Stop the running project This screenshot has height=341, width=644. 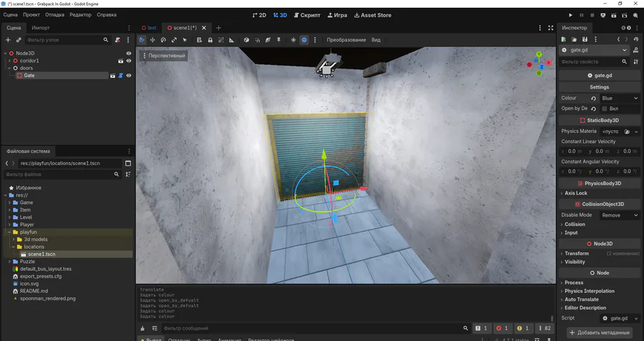click(592, 15)
